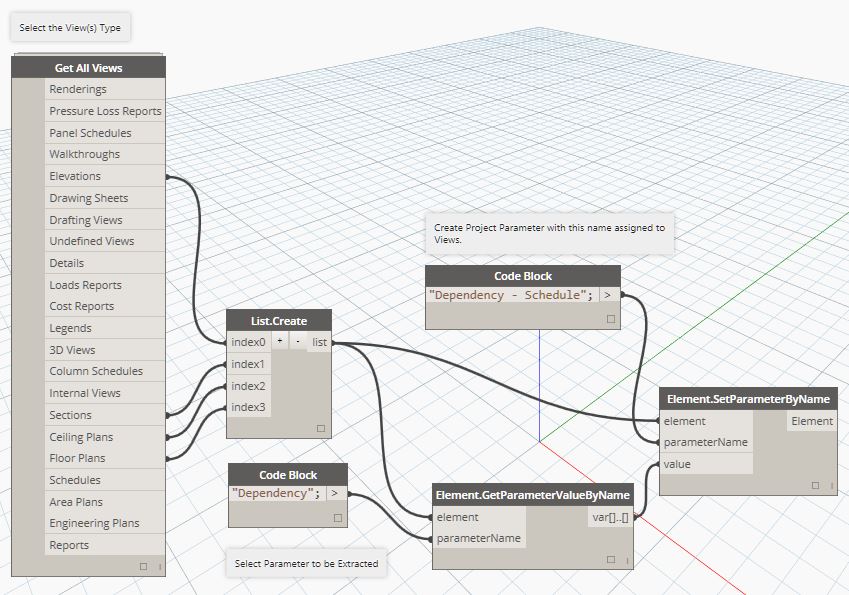Click the list output port of List.Create
The height and width of the screenshot is (595, 849).
point(319,342)
